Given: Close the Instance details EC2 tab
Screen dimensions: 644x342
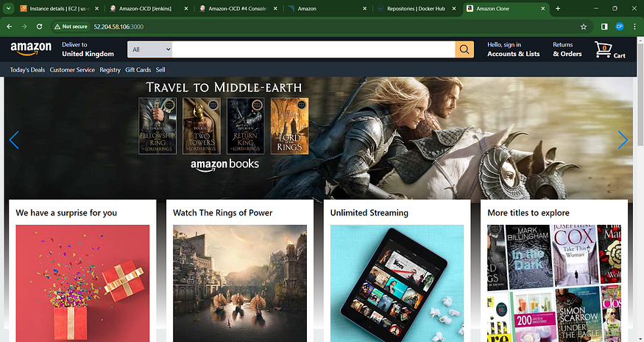Looking at the screenshot, I should 97,8.
